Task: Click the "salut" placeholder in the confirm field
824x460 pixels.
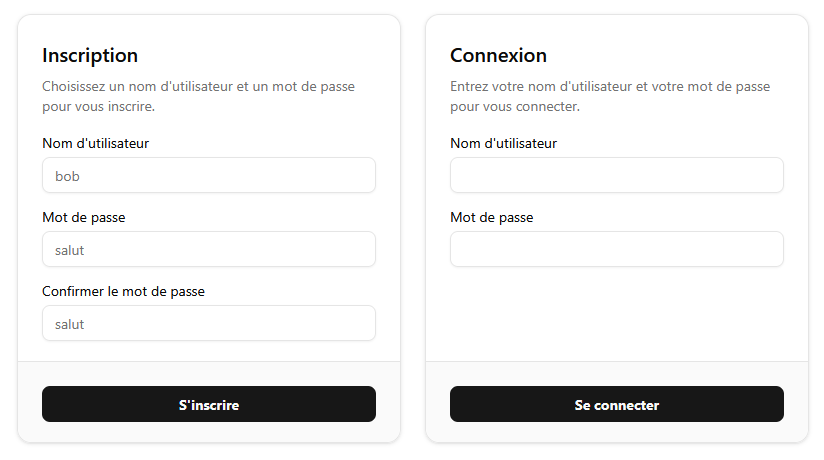Action: click(70, 324)
